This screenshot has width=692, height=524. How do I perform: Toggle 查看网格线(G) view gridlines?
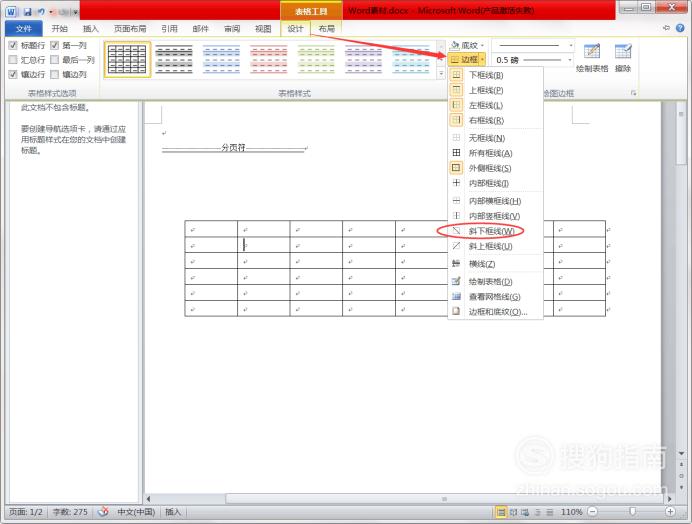(x=496, y=297)
